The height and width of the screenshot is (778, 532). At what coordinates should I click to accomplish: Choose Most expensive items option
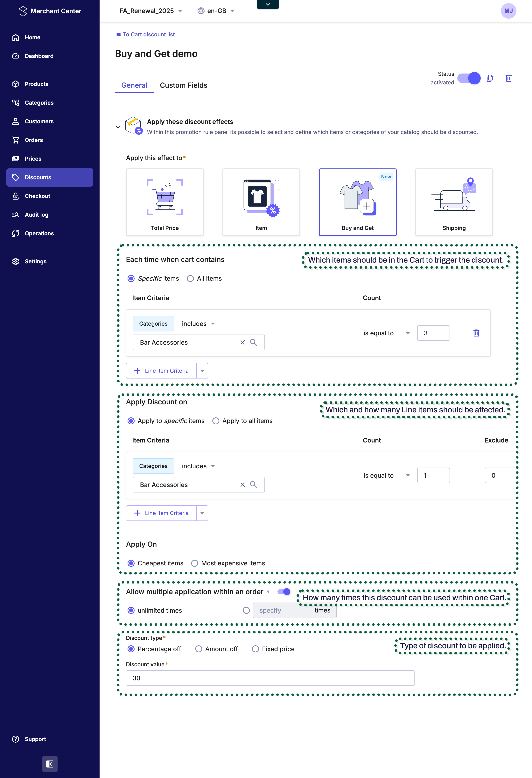point(195,563)
